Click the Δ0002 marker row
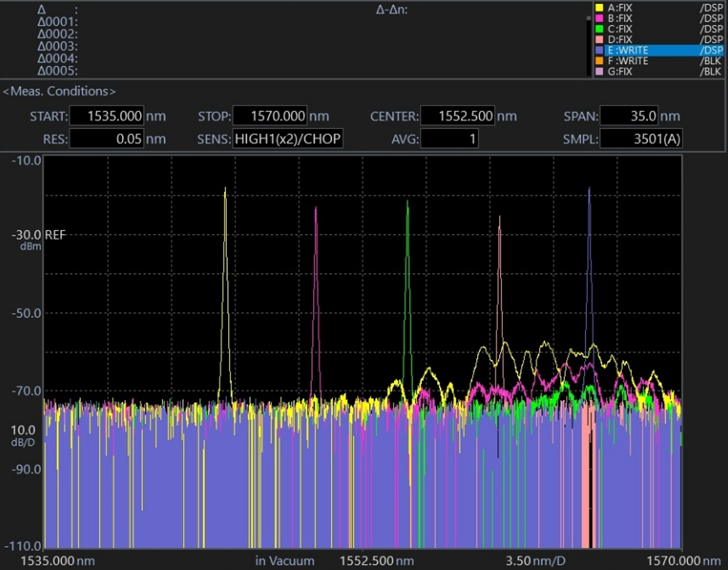728x570 pixels. [57, 34]
